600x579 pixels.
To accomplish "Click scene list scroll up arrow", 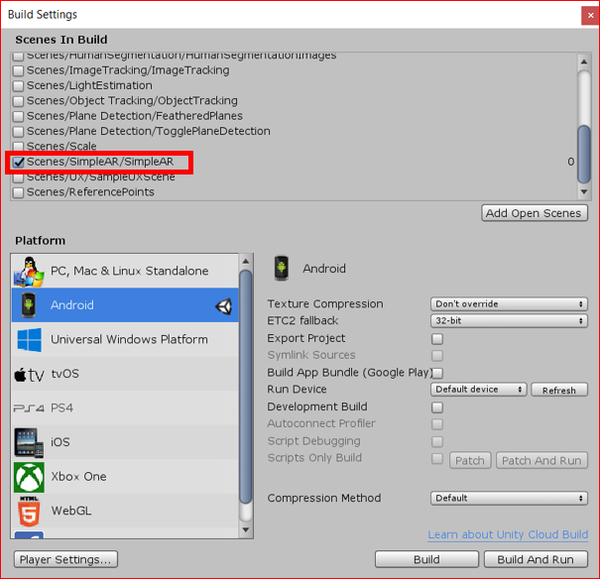I will [x=584, y=62].
